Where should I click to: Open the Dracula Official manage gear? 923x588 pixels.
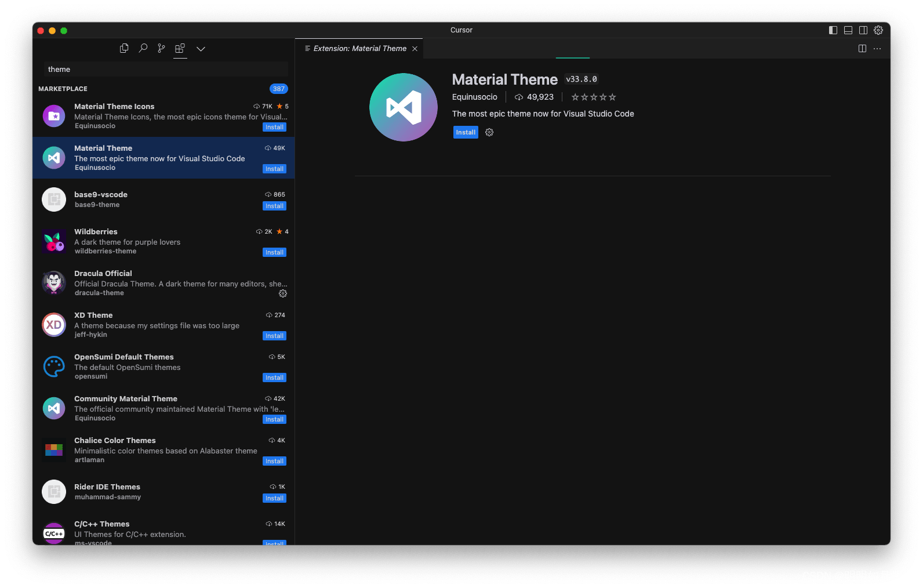pyautogui.click(x=283, y=293)
